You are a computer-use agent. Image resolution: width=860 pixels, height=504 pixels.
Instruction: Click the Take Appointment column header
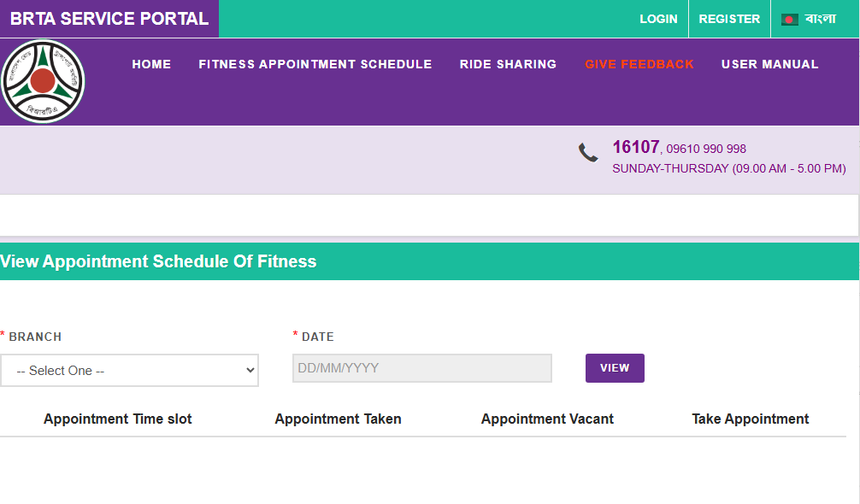(750, 419)
